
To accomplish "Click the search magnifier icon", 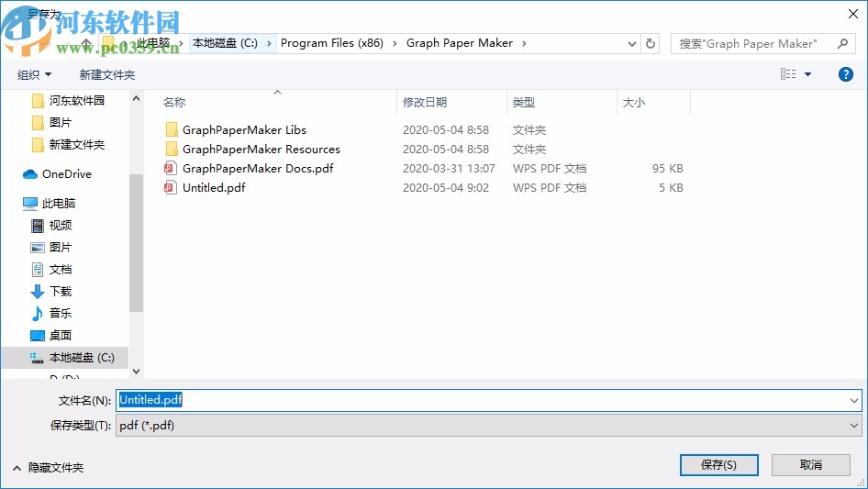I will 842,43.
